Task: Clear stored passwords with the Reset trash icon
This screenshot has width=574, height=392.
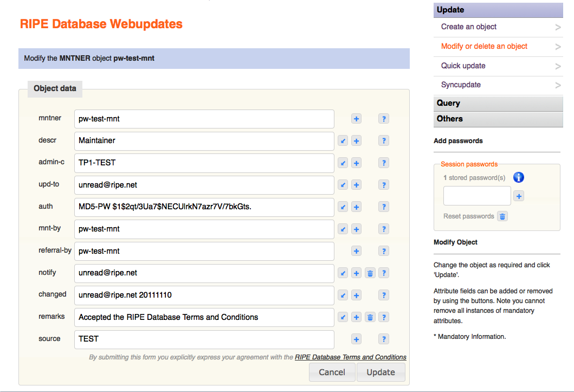Action: tap(502, 216)
